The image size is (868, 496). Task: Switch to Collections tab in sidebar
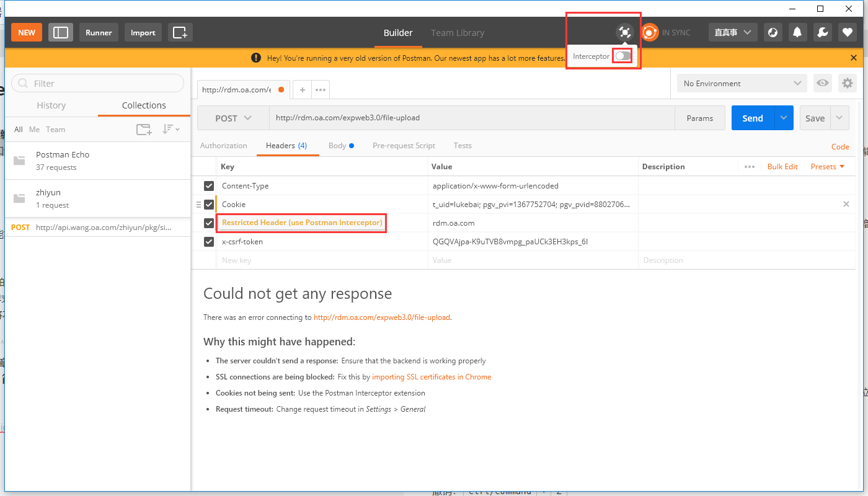click(x=144, y=105)
